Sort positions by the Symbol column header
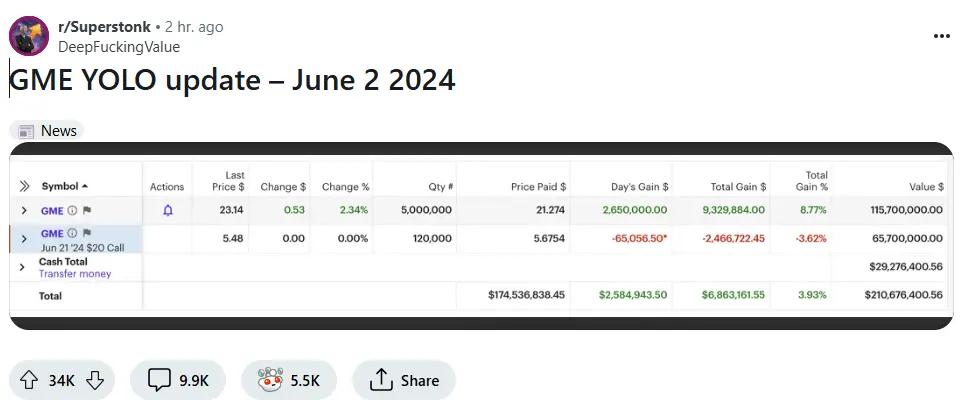This screenshot has height=400, width=964. point(64,186)
